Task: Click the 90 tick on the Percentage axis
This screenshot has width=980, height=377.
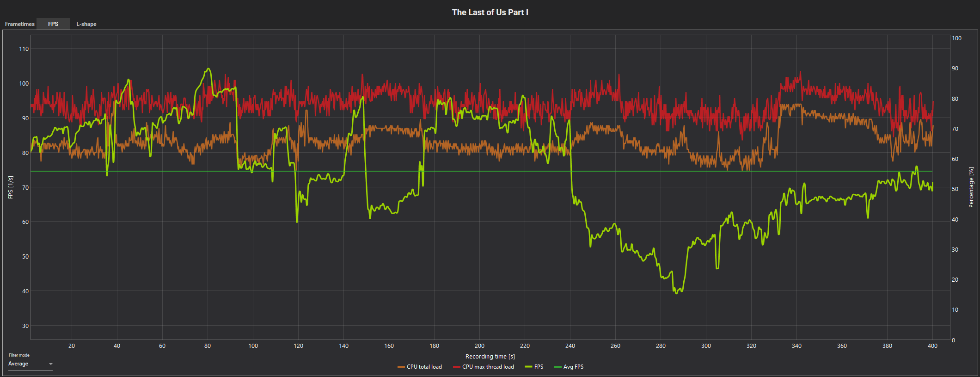Action: [955, 68]
